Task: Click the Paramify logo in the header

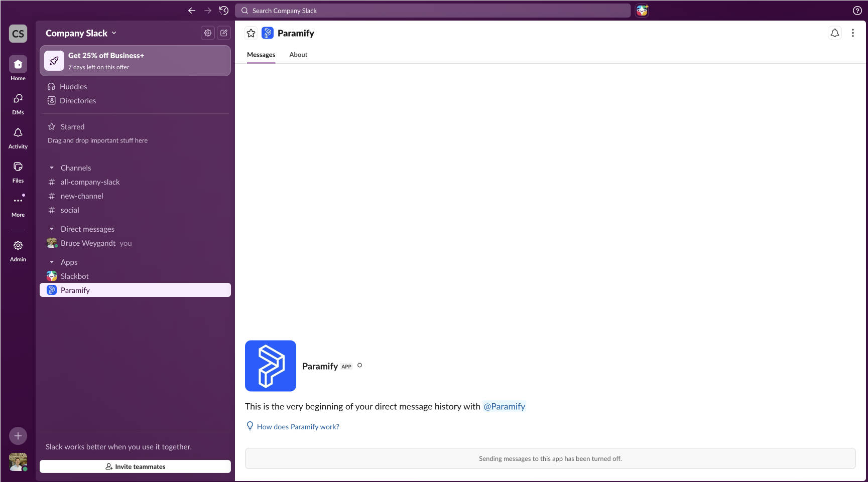Action: click(x=268, y=33)
